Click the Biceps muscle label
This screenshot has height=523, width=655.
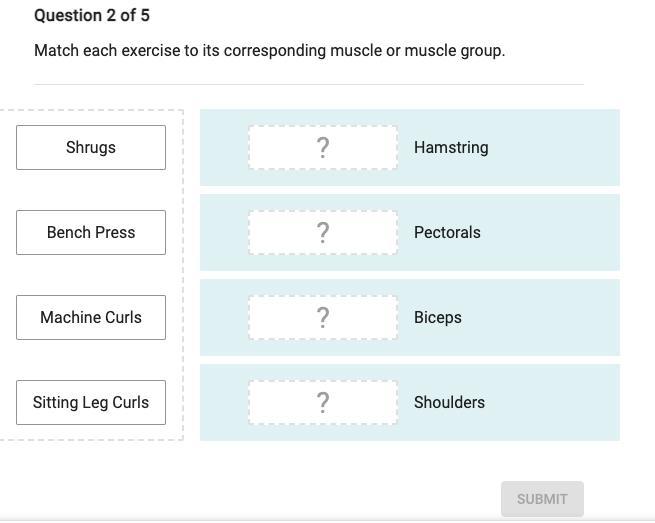click(x=438, y=317)
